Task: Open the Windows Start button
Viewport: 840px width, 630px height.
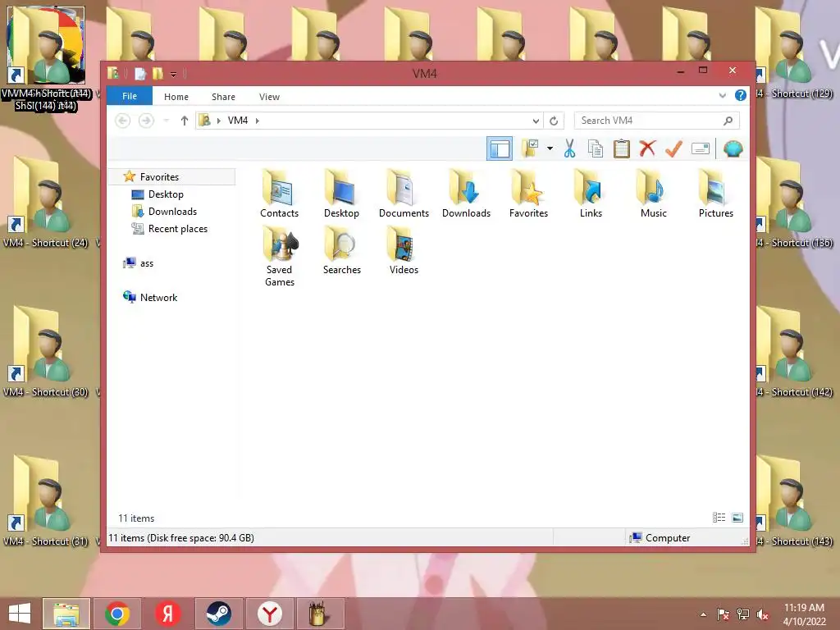Action: [x=20, y=614]
